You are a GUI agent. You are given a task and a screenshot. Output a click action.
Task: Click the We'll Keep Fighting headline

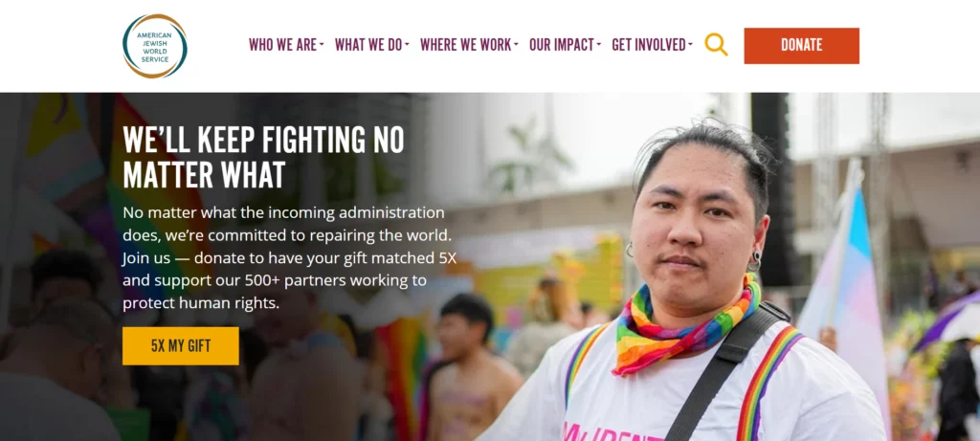coord(264,158)
